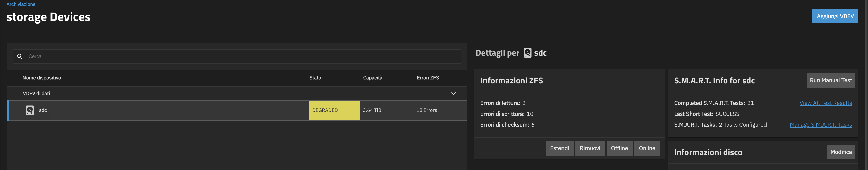This screenshot has width=868, height=170.
Task: Collapse the VDEV di dati group chevron
Action: (453, 94)
